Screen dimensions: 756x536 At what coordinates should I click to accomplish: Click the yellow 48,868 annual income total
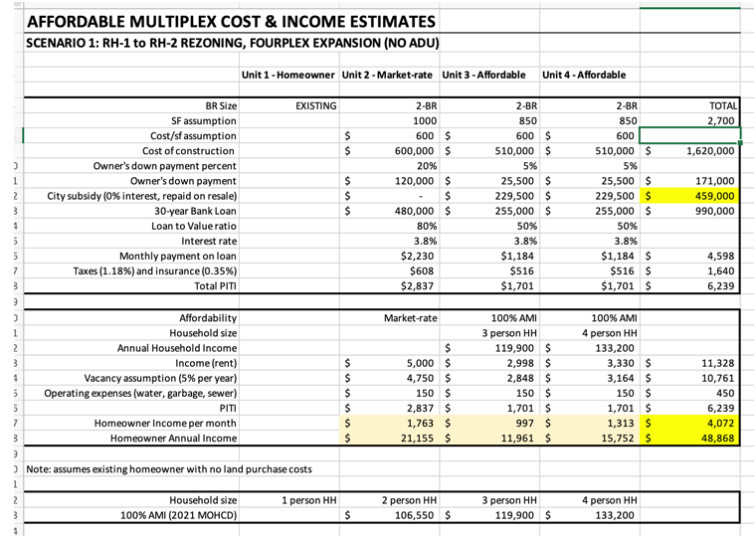[x=690, y=438]
